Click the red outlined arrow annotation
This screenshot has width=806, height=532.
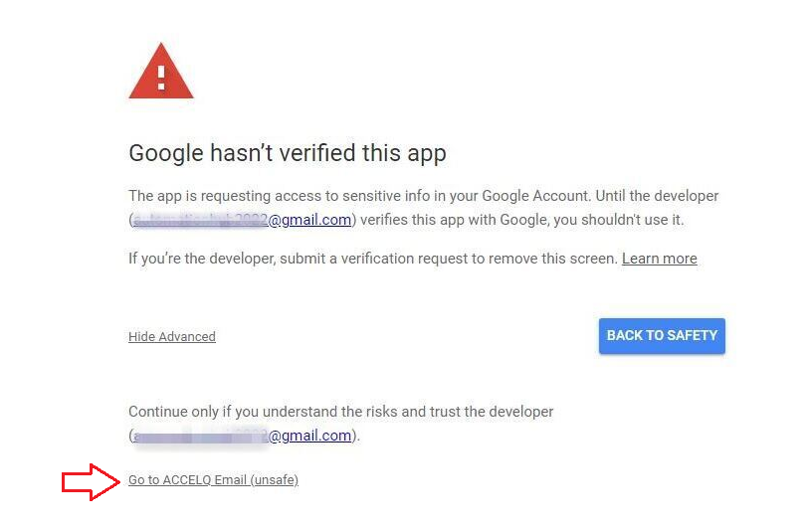point(91,481)
